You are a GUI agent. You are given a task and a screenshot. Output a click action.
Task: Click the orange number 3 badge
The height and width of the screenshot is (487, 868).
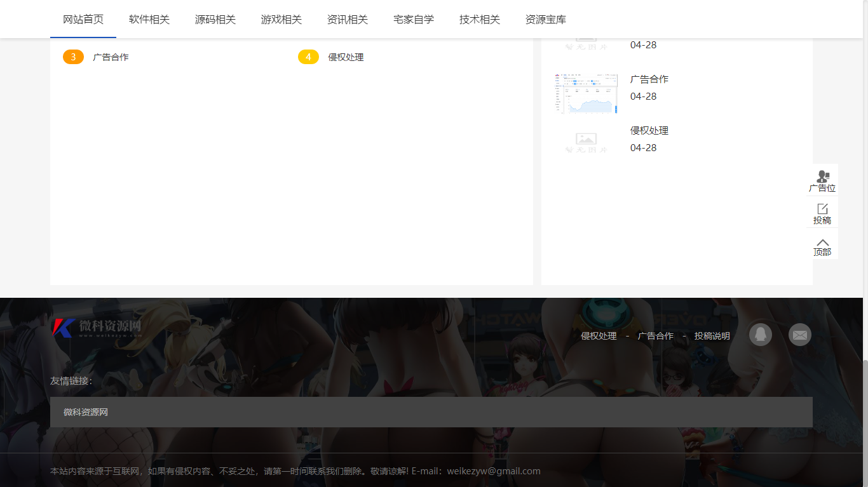(x=73, y=57)
